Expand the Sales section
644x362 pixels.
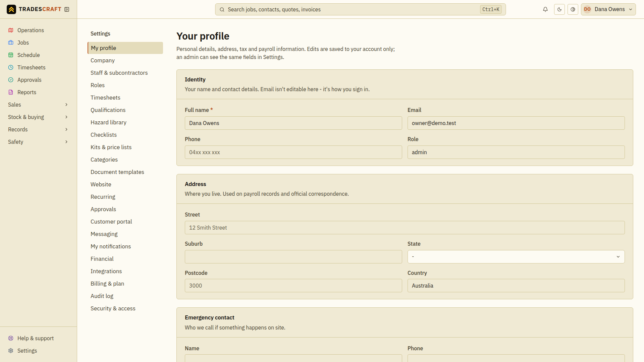pyautogui.click(x=38, y=105)
